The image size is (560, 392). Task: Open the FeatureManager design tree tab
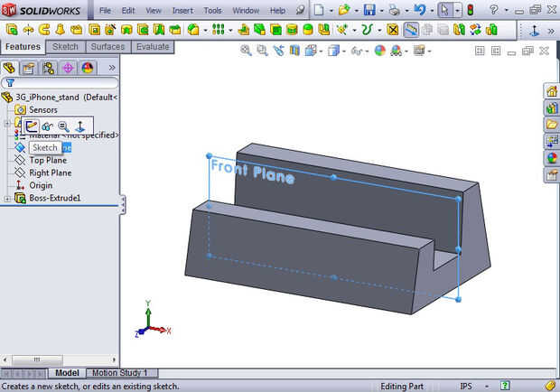[9, 68]
